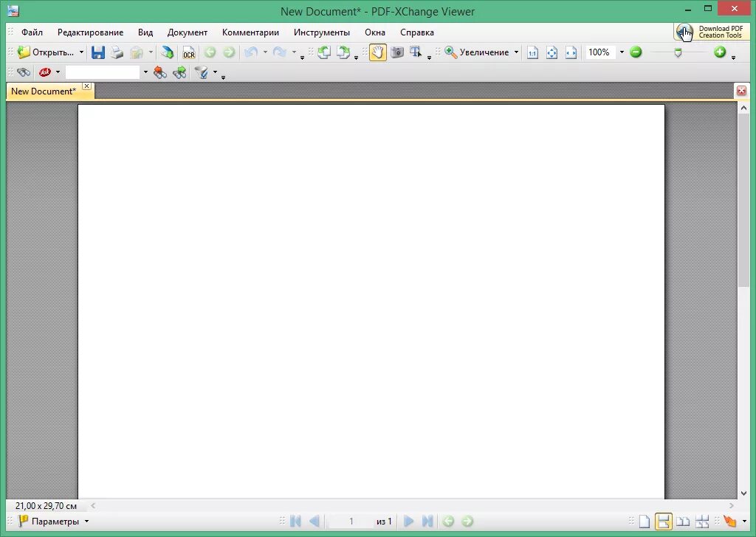The width and height of the screenshot is (756, 537).
Task: Click the Zoom In magnifier tool
Action: 451,52
